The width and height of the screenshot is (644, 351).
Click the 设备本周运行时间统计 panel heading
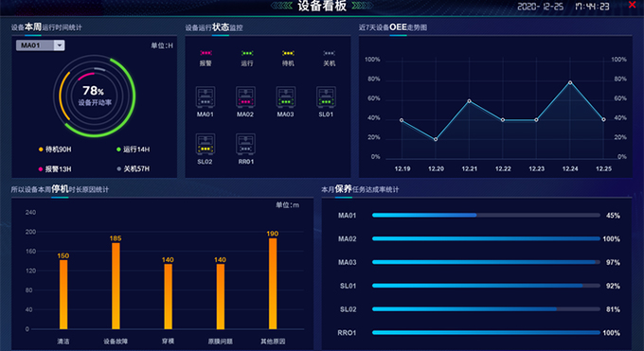pyautogui.click(x=46, y=27)
